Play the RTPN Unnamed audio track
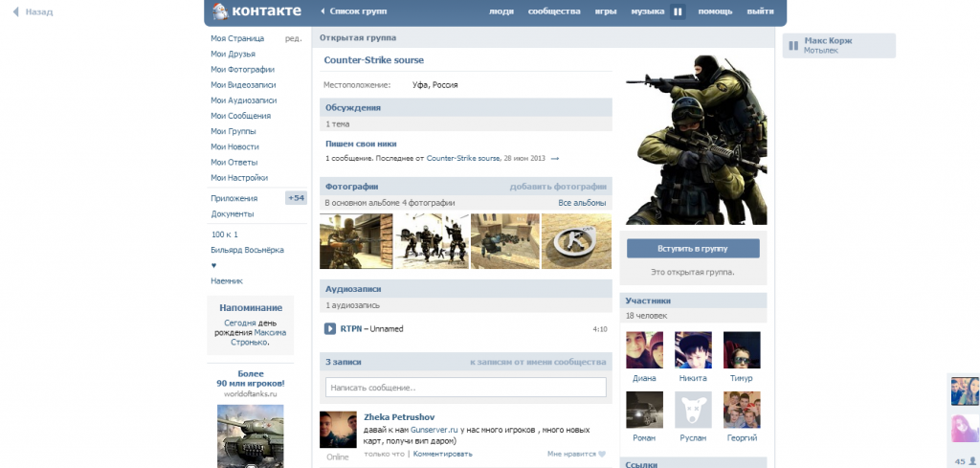This screenshot has height=468, width=980. (330, 328)
